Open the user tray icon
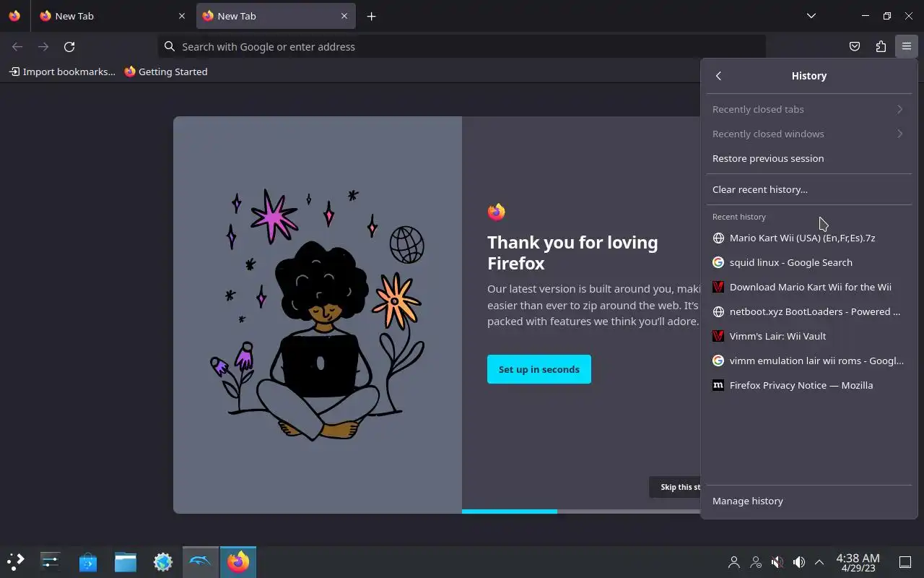 click(x=734, y=561)
